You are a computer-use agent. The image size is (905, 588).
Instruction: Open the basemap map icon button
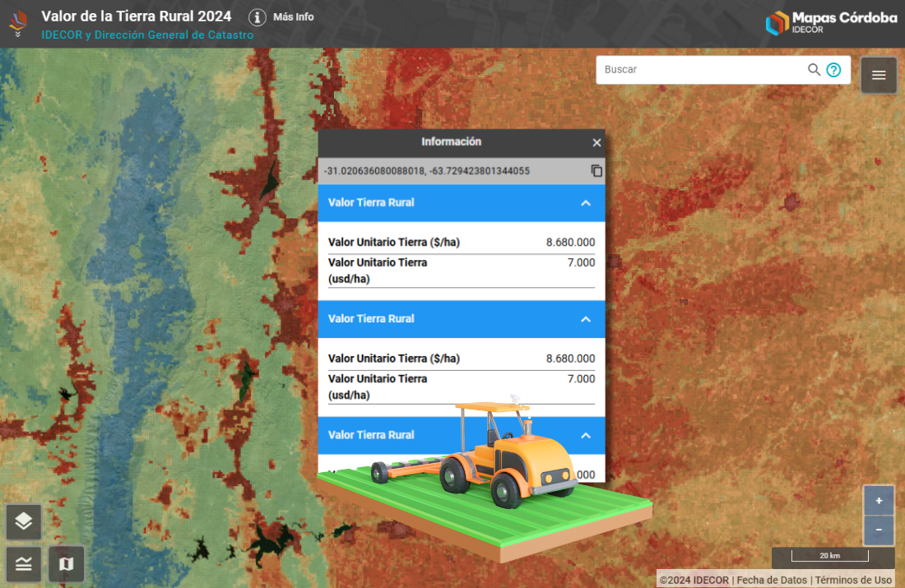coord(67,564)
